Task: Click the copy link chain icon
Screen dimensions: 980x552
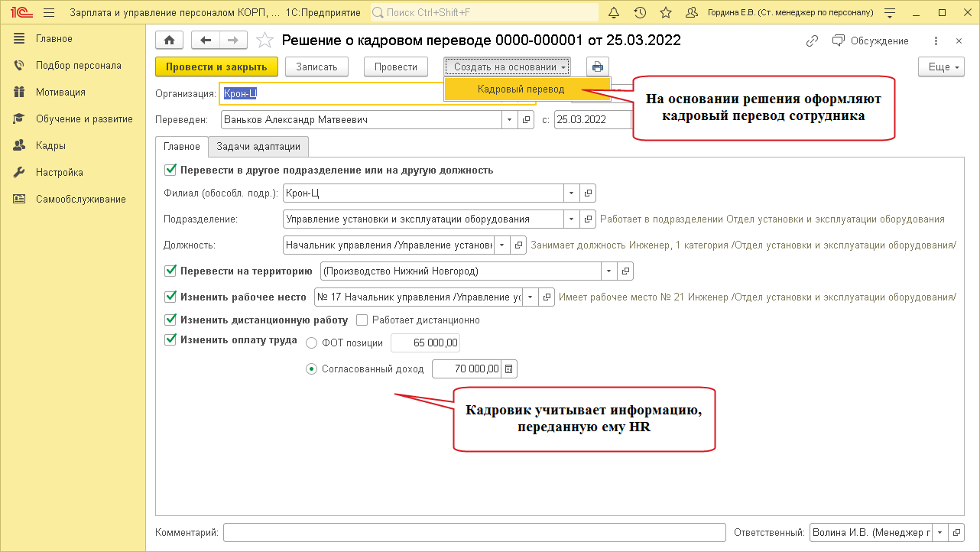Action: [x=812, y=41]
